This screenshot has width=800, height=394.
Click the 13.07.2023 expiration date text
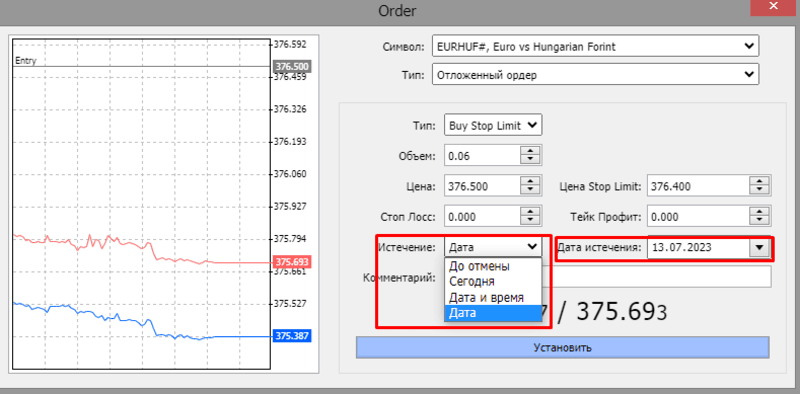tap(682, 248)
